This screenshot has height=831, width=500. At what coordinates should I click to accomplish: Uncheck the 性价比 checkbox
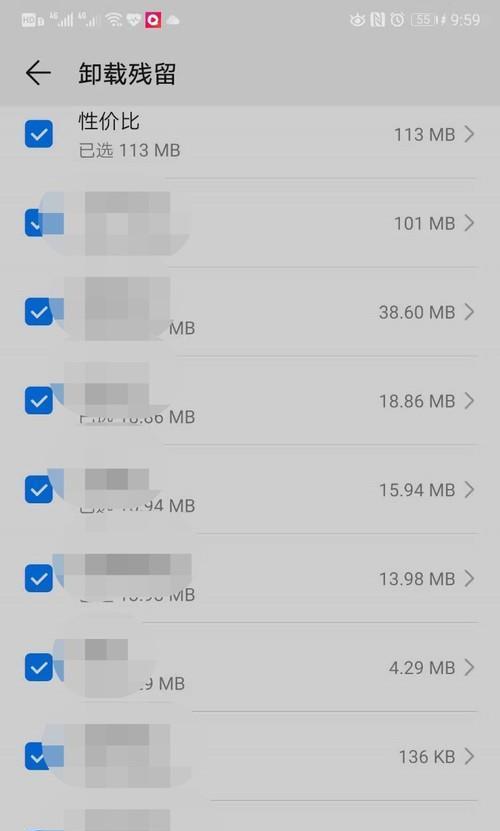coord(39,134)
